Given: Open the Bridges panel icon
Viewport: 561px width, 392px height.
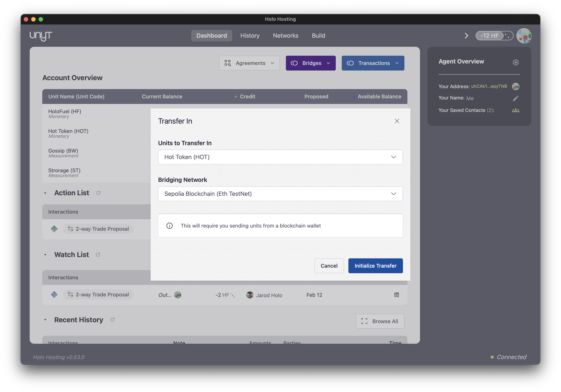Looking at the screenshot, I should 294,63.
